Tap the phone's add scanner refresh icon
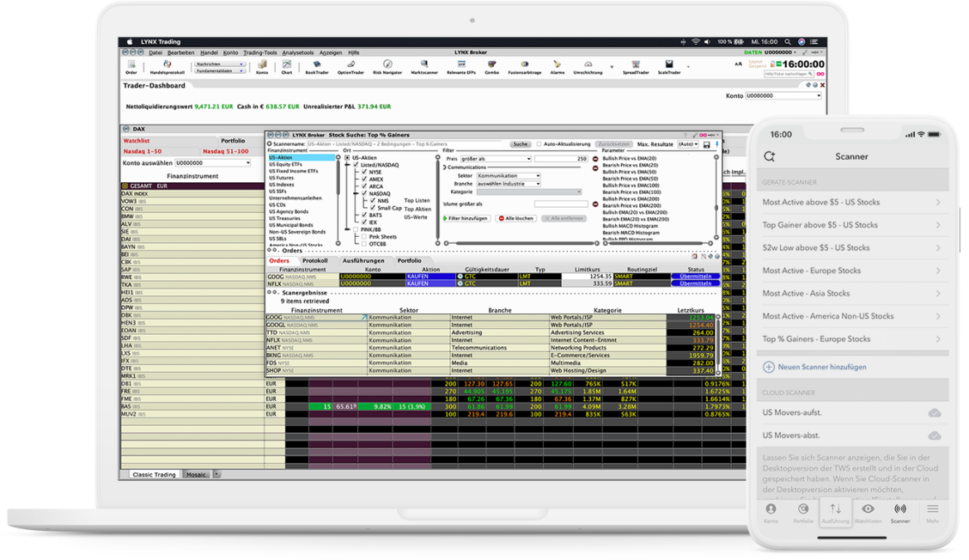Image resolution: width=969 pixels, height=560 pixels. point(770,156)
